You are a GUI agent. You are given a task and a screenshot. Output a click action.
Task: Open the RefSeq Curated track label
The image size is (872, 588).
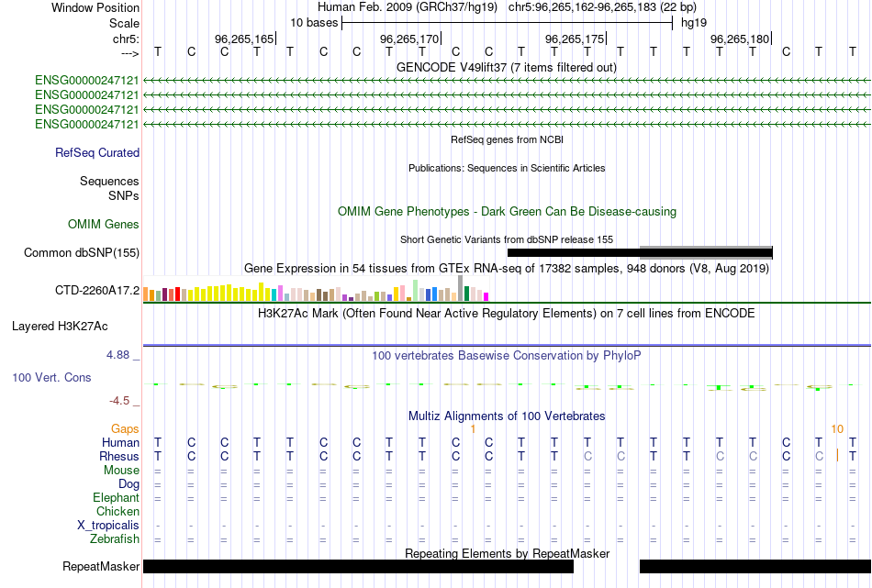(x=97, y=152)
